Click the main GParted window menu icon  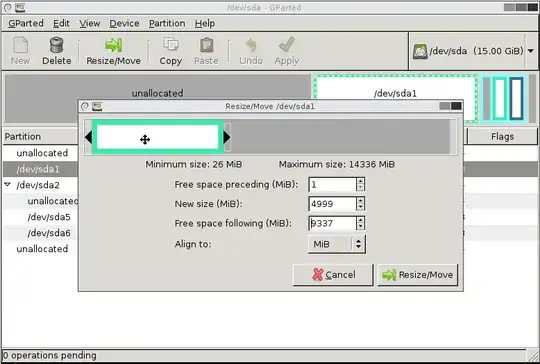(x=7, y=7)
